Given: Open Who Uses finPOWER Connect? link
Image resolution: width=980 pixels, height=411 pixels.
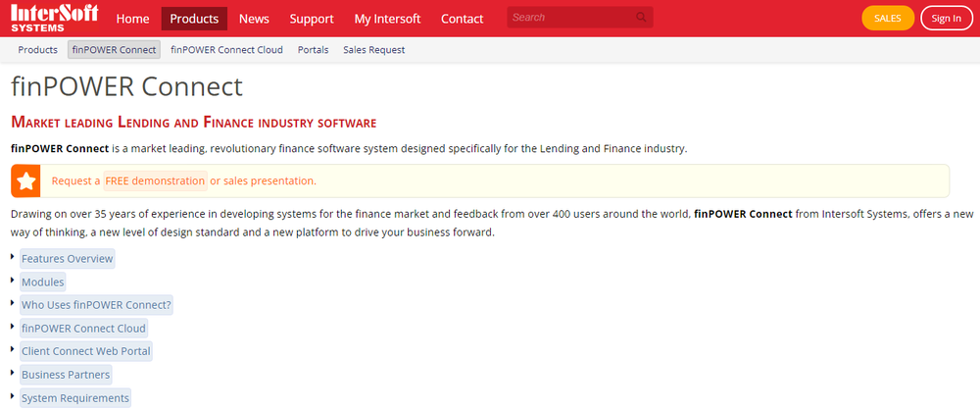Looking at the screenshot, I should pos(96,305).
